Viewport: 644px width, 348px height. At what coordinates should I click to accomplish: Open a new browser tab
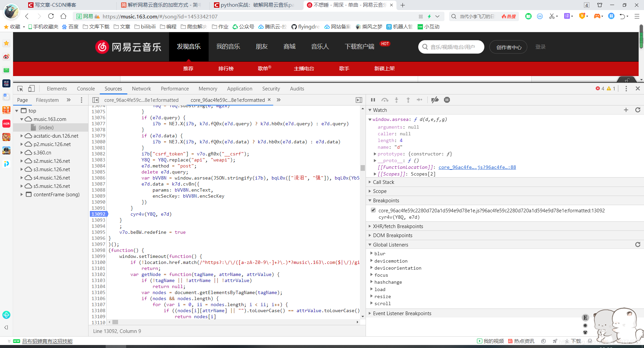coord(402,5)
